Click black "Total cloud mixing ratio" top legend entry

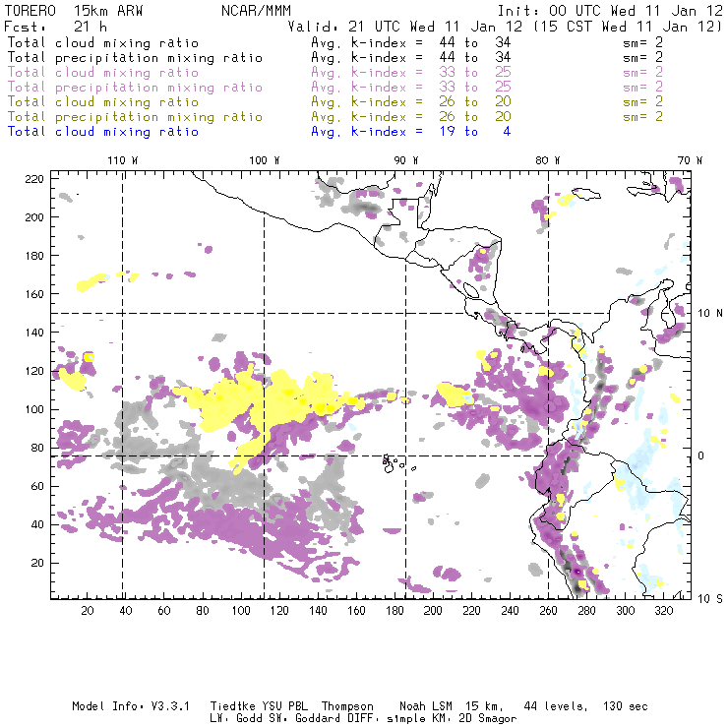(103, 42)
